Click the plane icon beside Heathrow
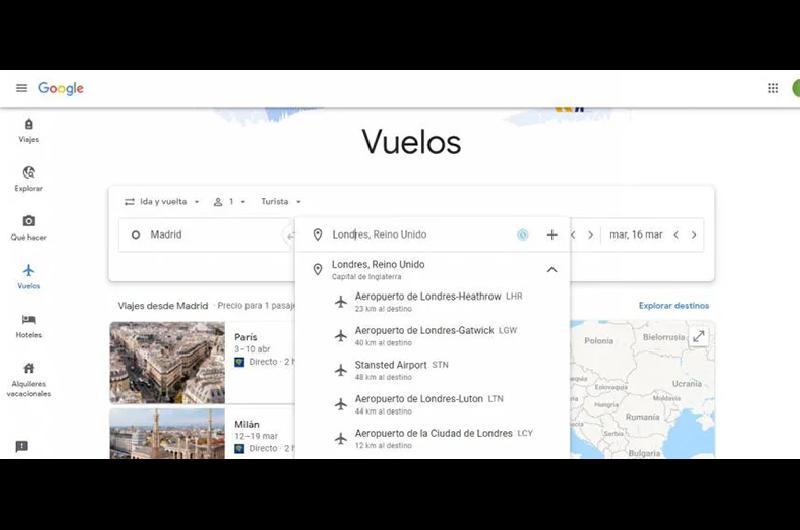This screenshot has width=800, height=530. [x=341, y=302]
